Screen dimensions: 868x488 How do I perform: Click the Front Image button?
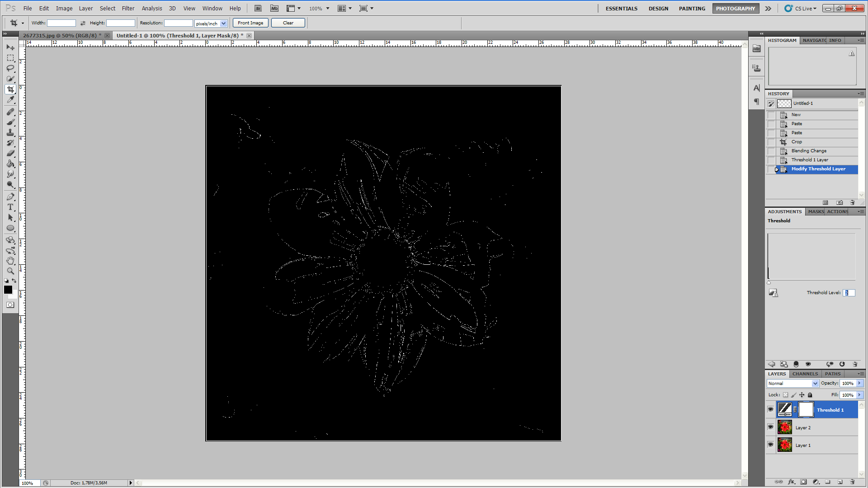pos(250,23)
